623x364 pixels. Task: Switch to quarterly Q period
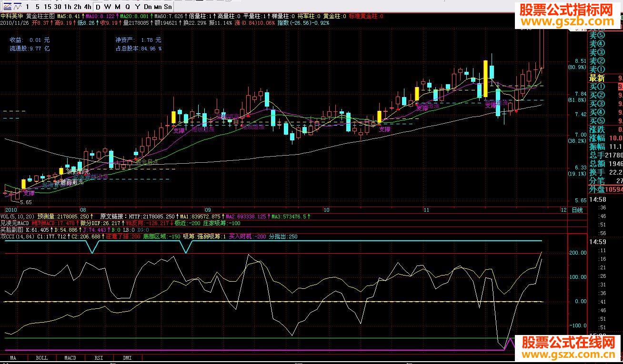pos(127,7)
